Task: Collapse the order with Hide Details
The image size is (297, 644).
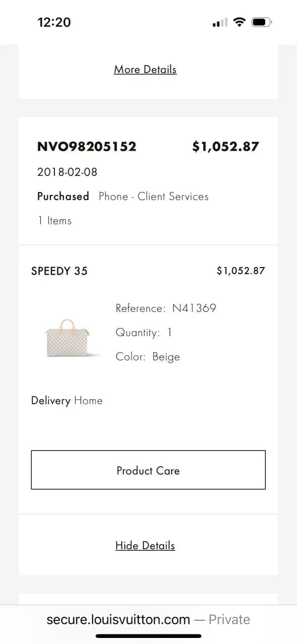Action: coord(145,545)
